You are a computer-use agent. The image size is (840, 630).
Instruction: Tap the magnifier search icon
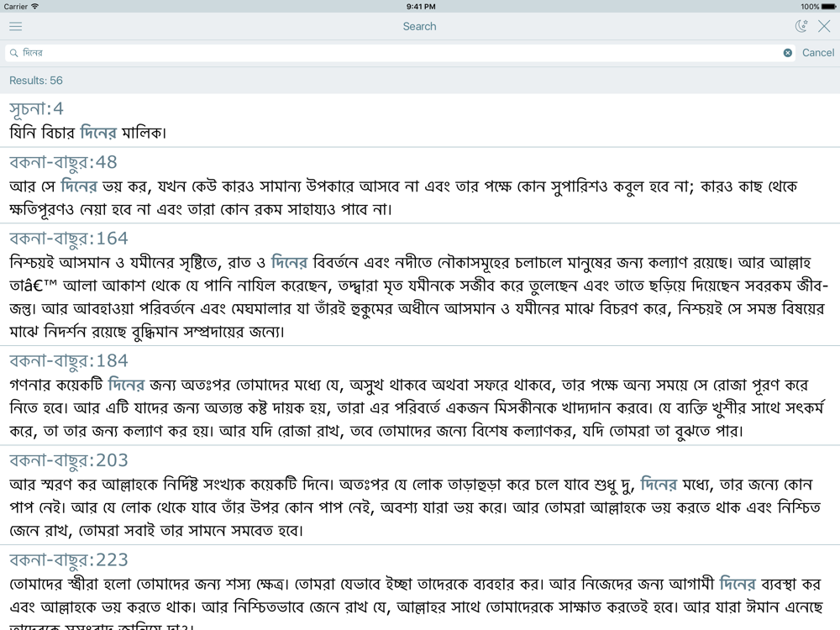14,52
